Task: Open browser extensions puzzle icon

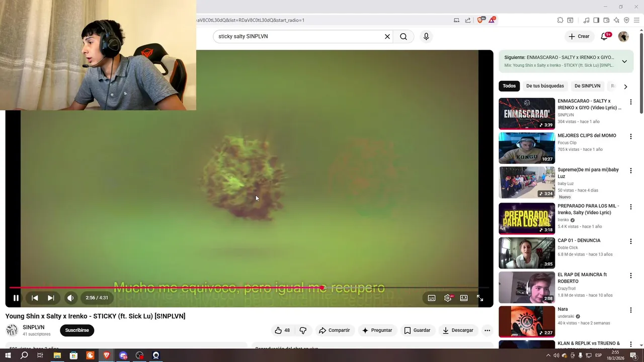Action: point(560,20)
